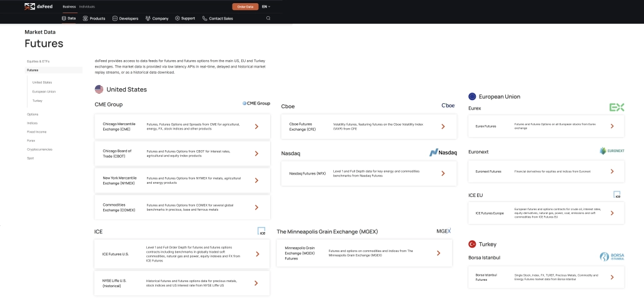This screenshot has width=644, height=304.
Task: Click the European Union flag icon
Action: [x=472, y=96]
